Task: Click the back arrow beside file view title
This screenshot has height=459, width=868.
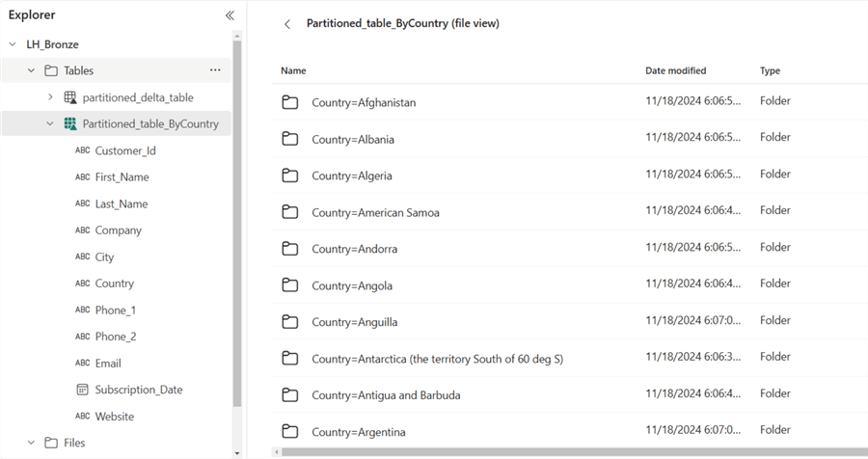Action: click(287, 24)
